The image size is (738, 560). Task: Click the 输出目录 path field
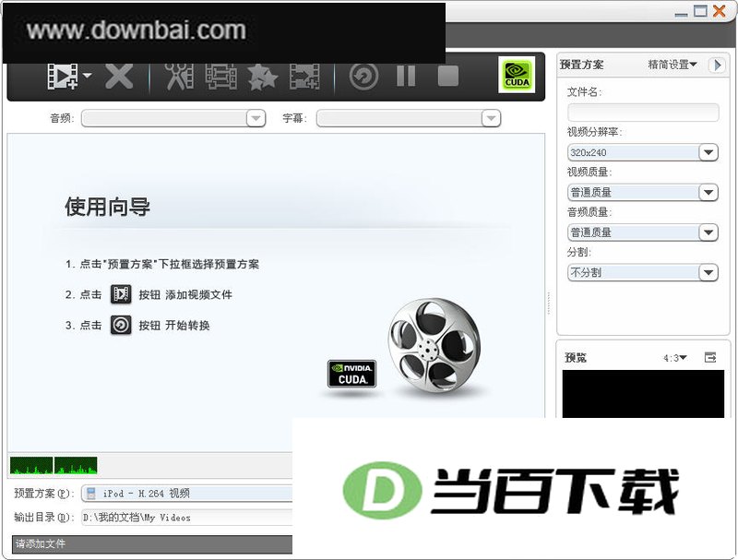click(x=187, y=518)
